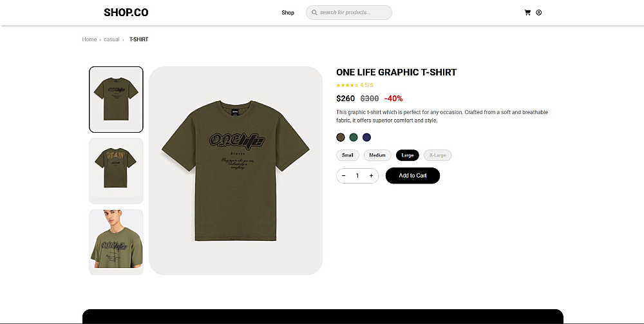Increase quantity with the plus button
Image resolution: width=644 pixels, height=324 pixels.
(371, 175)
